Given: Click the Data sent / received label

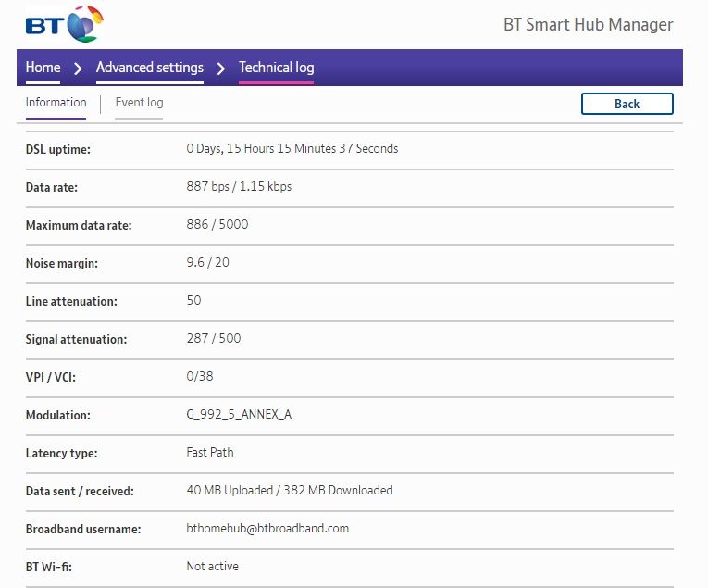Looking at the screenshot, I should coord(80,491).
